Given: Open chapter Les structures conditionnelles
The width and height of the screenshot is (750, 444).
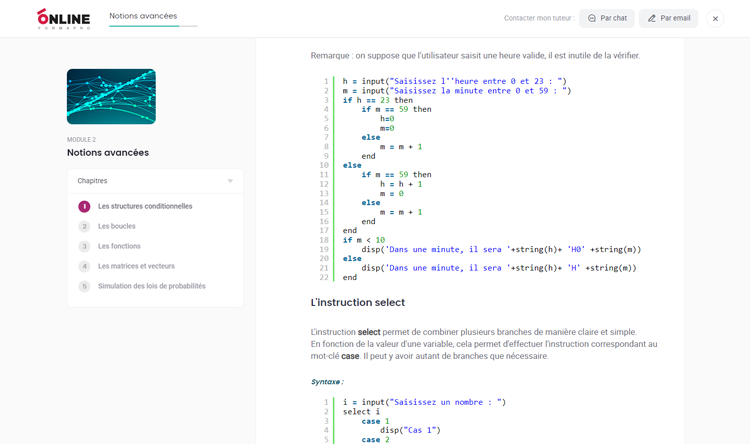Looking at the screenshot, I should click(x=145, y=206).
